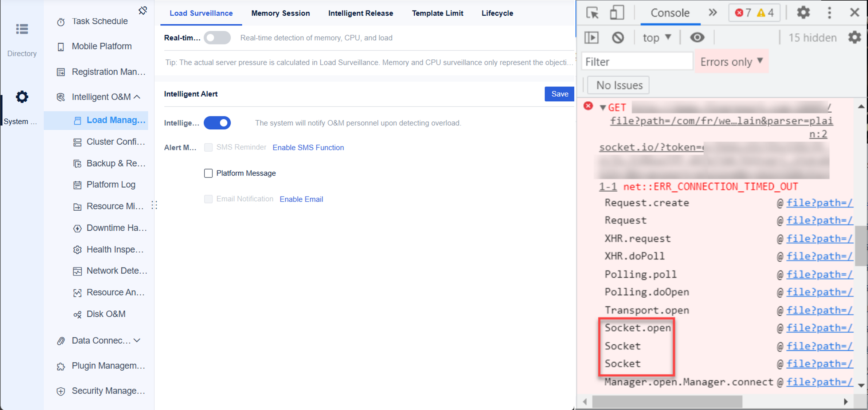Click the console Filter input field
868x410 pixels.
coord(637,62)
